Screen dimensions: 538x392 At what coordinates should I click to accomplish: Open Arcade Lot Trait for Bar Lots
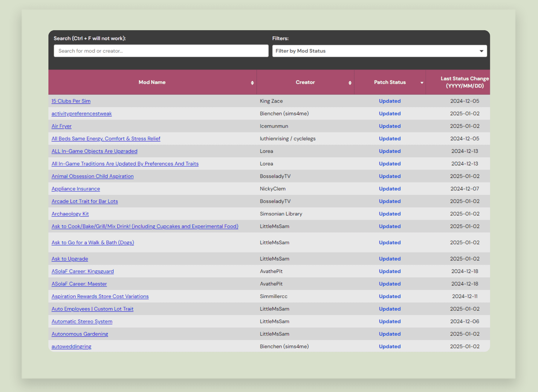(x=85, y=202)
